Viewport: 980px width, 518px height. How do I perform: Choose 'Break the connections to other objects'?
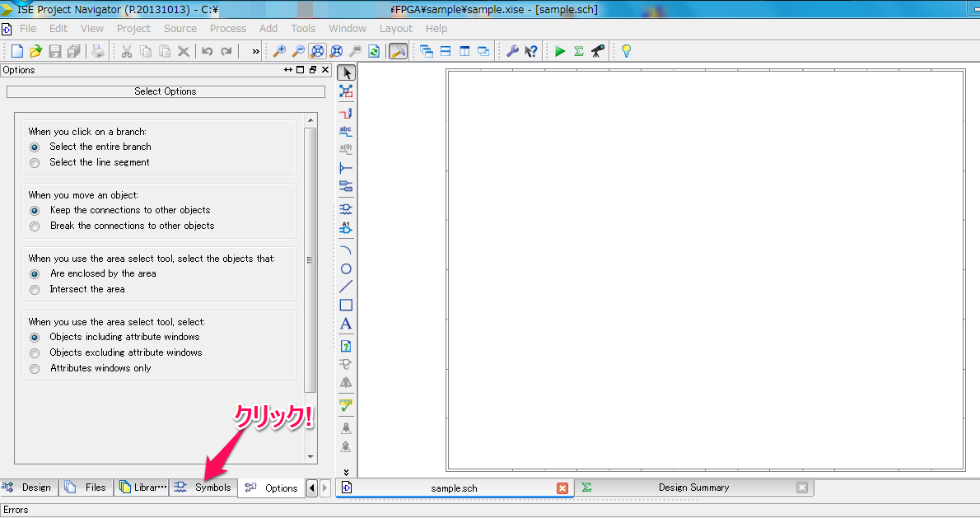35,226
